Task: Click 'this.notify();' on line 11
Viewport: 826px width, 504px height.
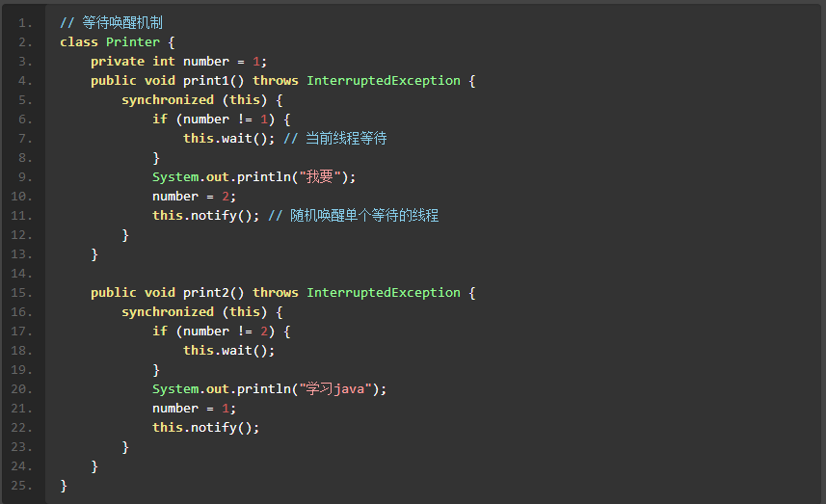Action: point(206,216)
